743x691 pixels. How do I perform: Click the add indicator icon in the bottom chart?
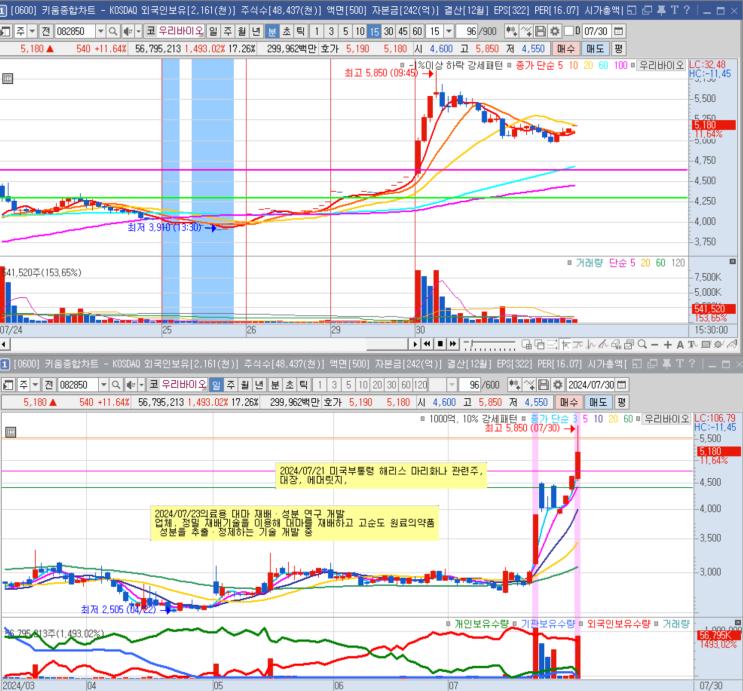tap(514, 384)
